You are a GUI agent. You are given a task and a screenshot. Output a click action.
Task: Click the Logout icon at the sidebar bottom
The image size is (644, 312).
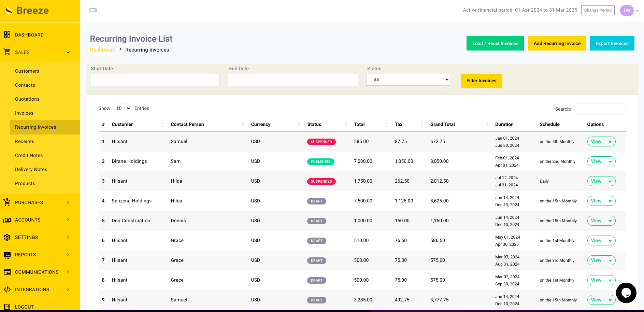pyautogui.click(x=7, y=306)
